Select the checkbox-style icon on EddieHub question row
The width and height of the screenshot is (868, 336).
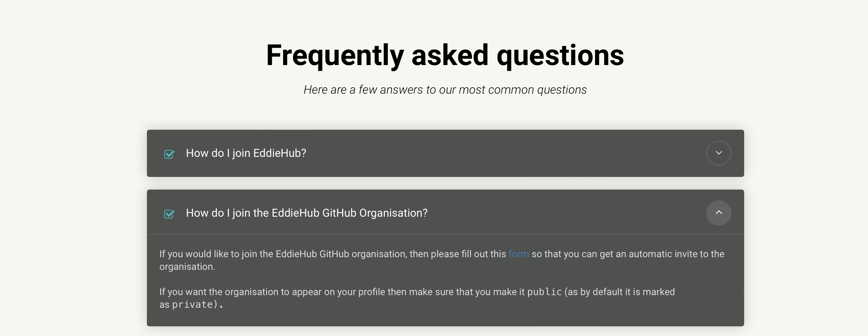tap(169, 154)
